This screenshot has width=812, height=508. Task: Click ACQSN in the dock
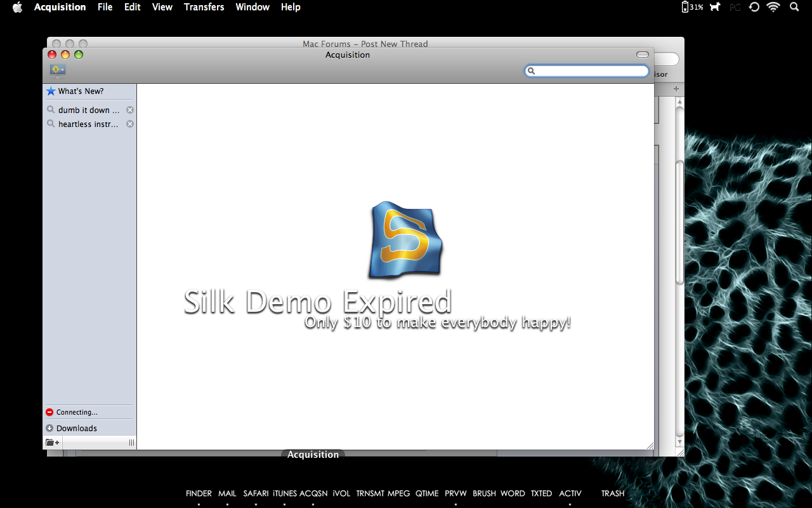click(x=313, y=493)
